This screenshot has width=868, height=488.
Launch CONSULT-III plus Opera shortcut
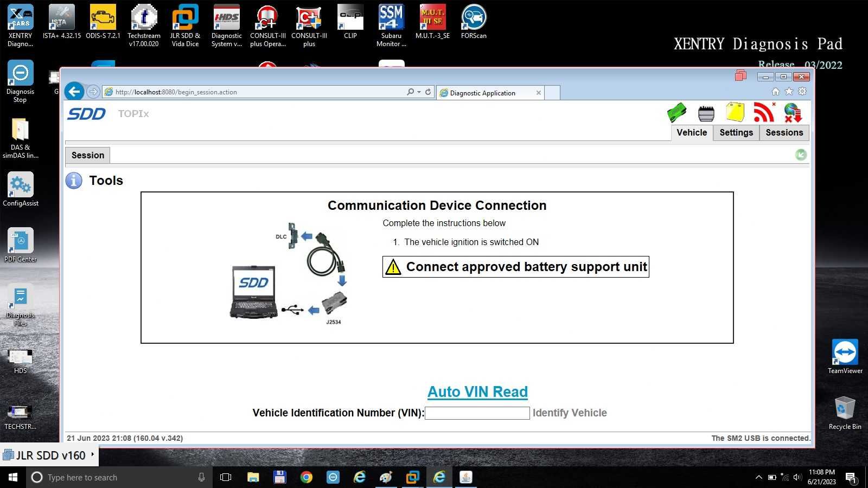tap(267, 25)
